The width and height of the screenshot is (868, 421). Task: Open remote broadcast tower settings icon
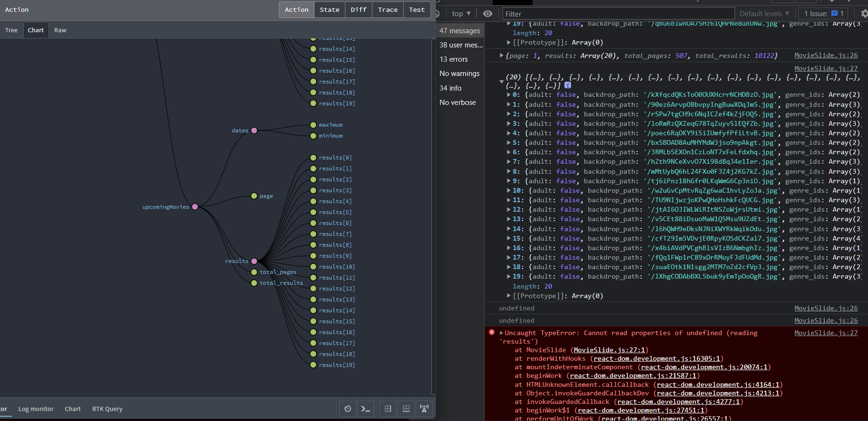tap(424, 409)
